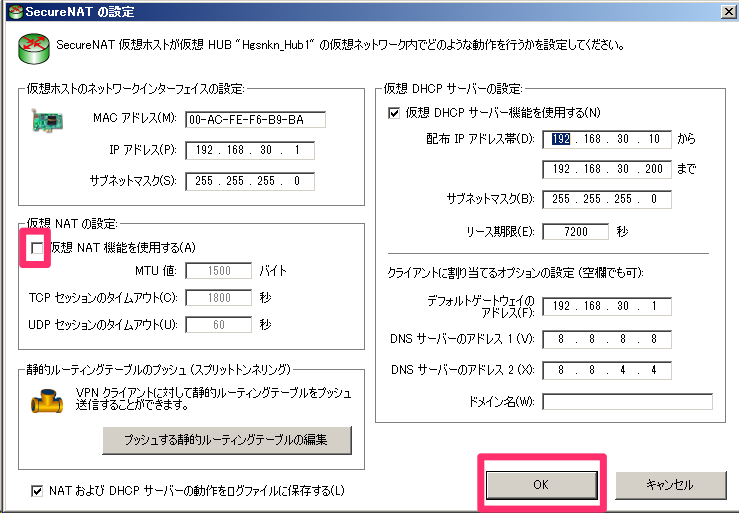Screen dimensions: 739x513
Task: Click the yellow pipe static routing icon
Action: [47, 401]
